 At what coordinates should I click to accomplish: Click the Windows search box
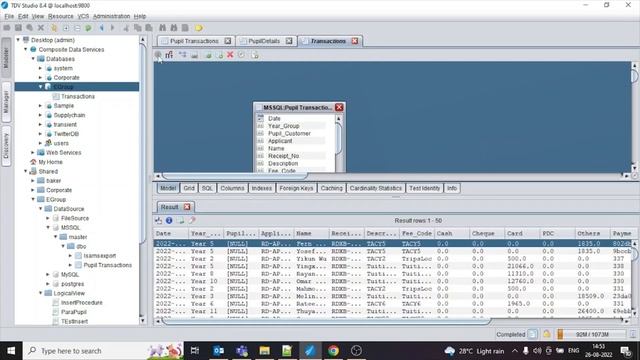103,351
